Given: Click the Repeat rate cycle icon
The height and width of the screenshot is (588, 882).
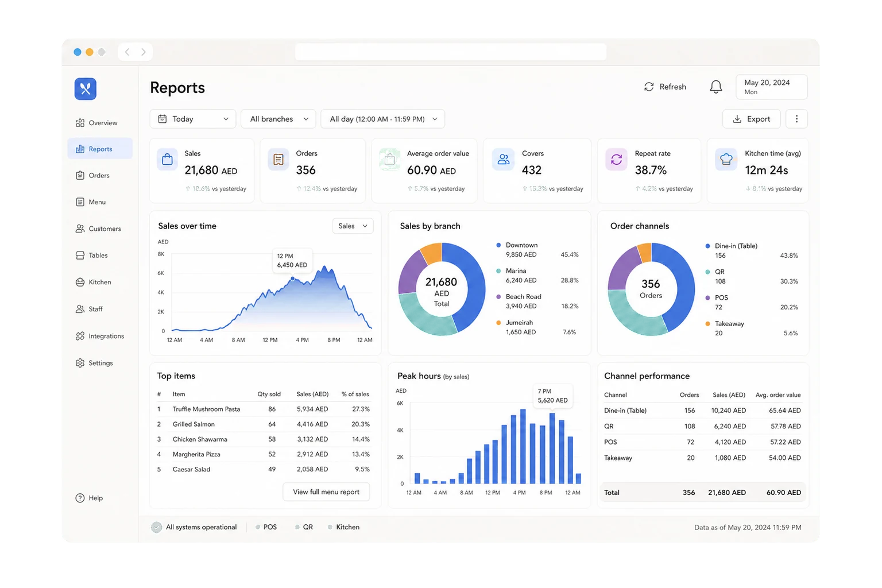Looking at the screenshot, I should click(616, 160).
